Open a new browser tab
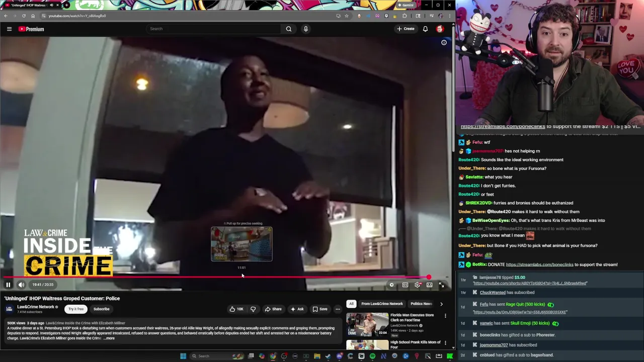Screen dimensions: 644x362 pyautogui.click(x=66, y=5)
